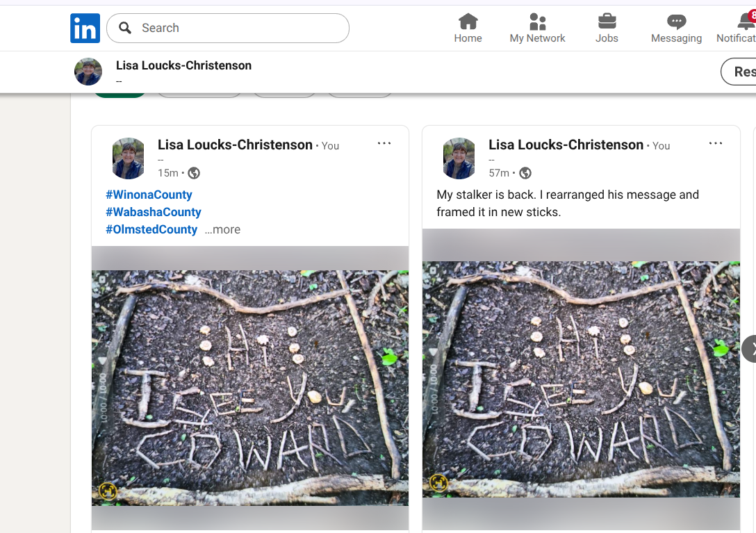Click the public globe icon on 15m post
Screen dimensions: 756x533
coord(194,173)
